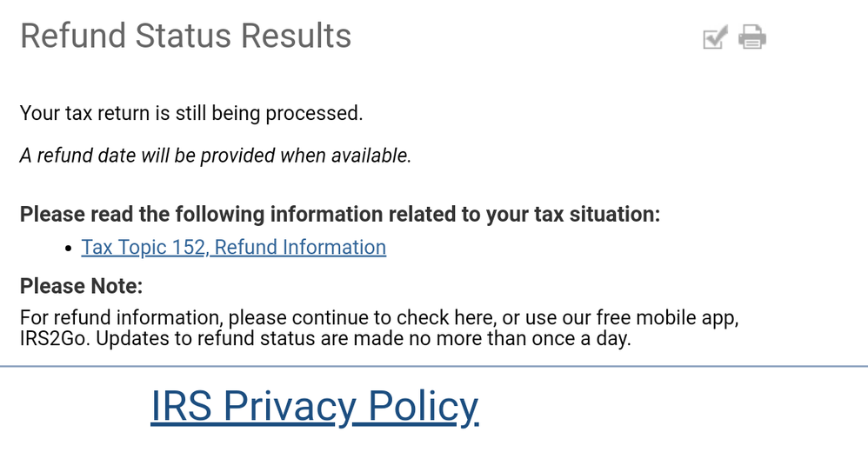Click the grayed checkmark icon
Image resolution: width=868 pixels, height=452 pixels.
tap(714, 37)
